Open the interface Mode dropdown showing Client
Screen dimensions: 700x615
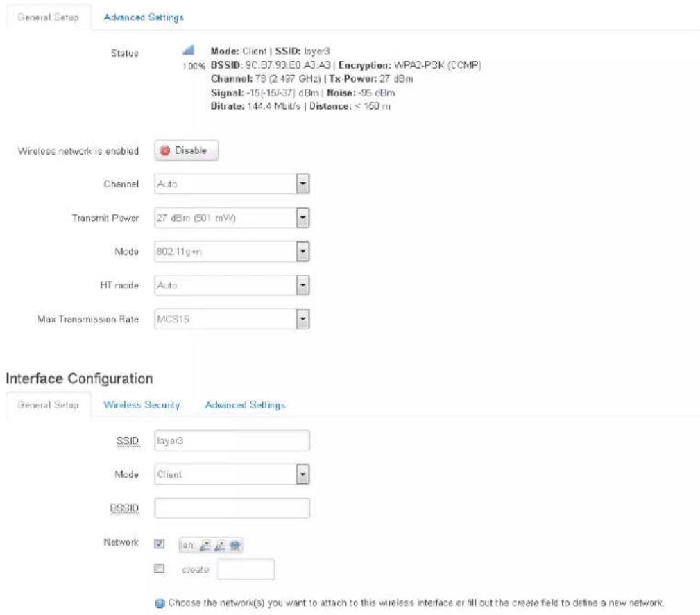[x=232, y=474]
